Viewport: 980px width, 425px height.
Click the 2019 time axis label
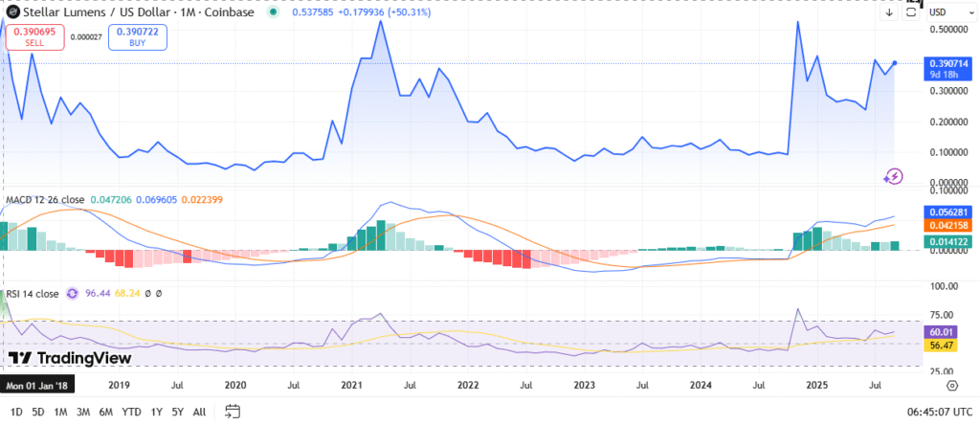tap(117, 385)
